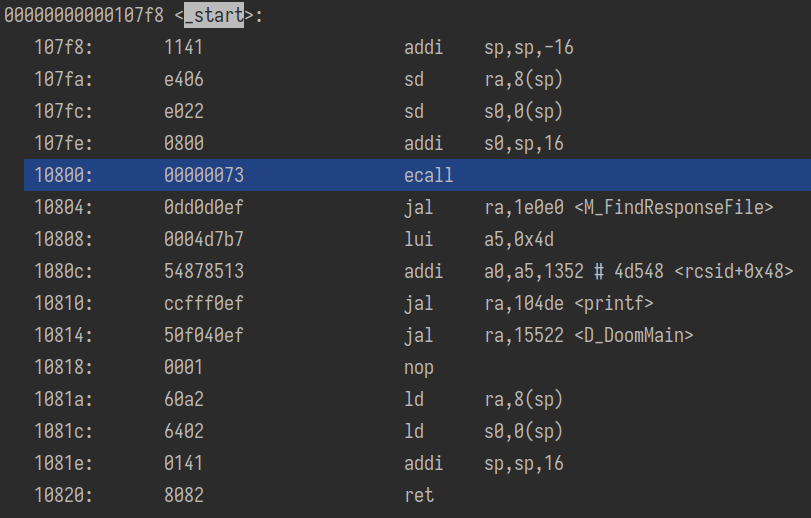
Task: Click address 1080c:
Action: (64, 271)
